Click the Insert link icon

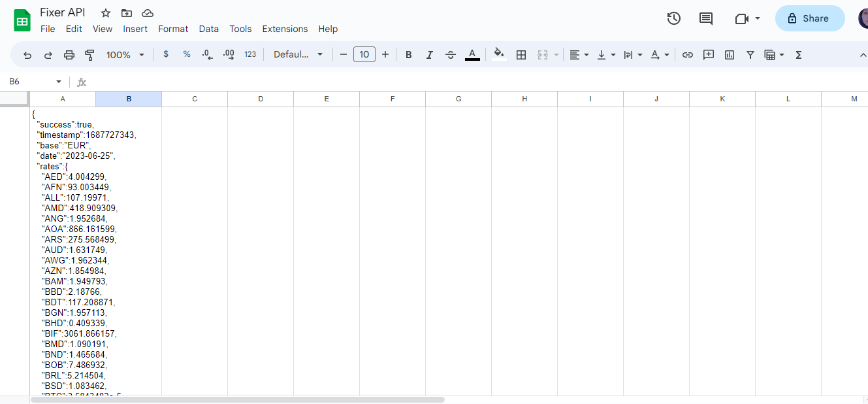(687, 55)
